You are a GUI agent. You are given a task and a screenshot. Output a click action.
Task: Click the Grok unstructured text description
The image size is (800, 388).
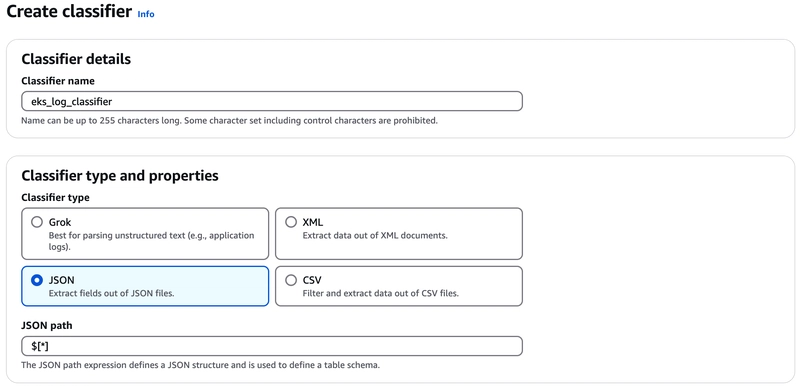click(151, 241)
